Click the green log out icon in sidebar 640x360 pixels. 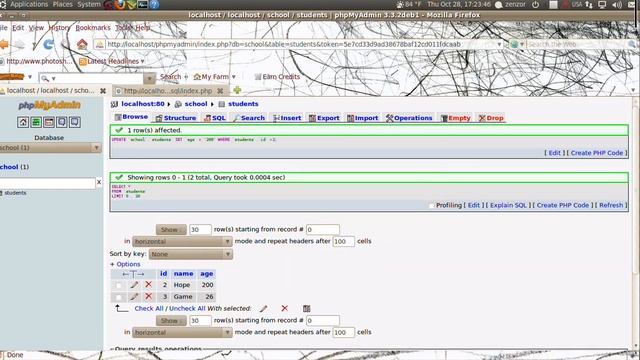[36, 122]
